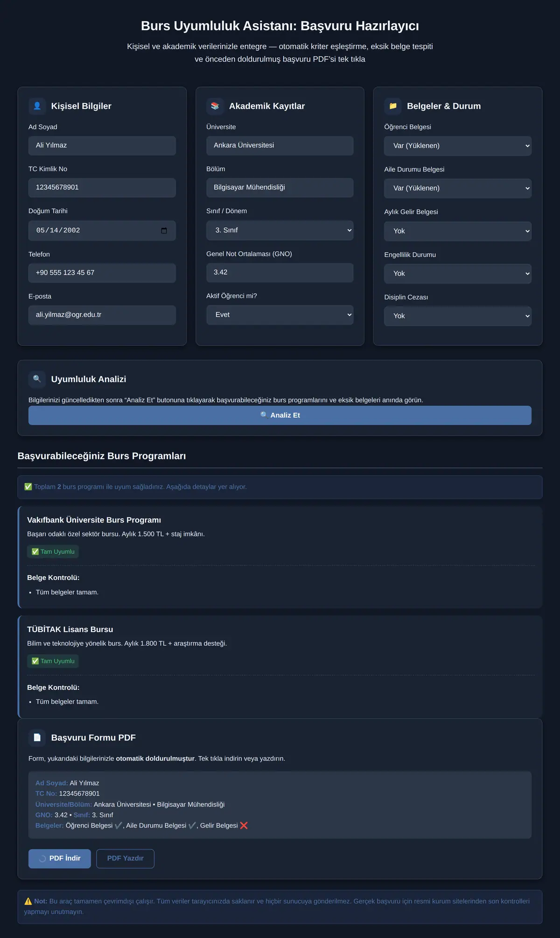560x938 pixels.
Task: Click the Başvurabileceğiniz Burs Programları heading
Action: click(x=102, y=456)
